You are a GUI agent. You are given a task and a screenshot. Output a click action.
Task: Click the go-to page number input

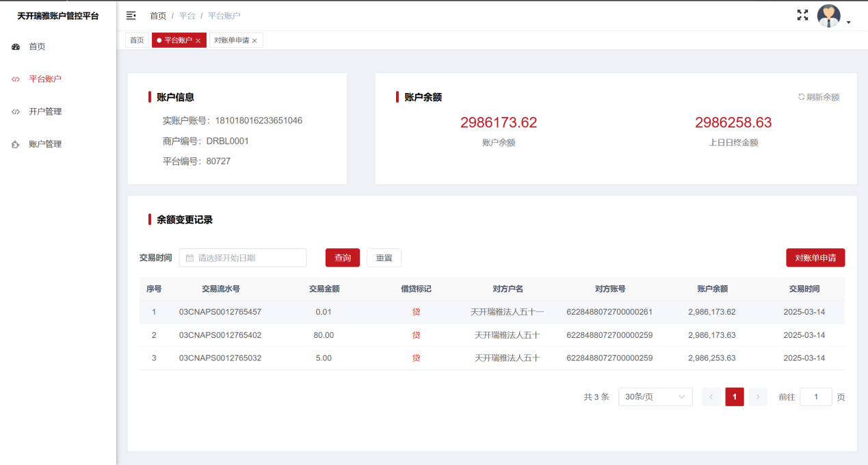point(815,397)
